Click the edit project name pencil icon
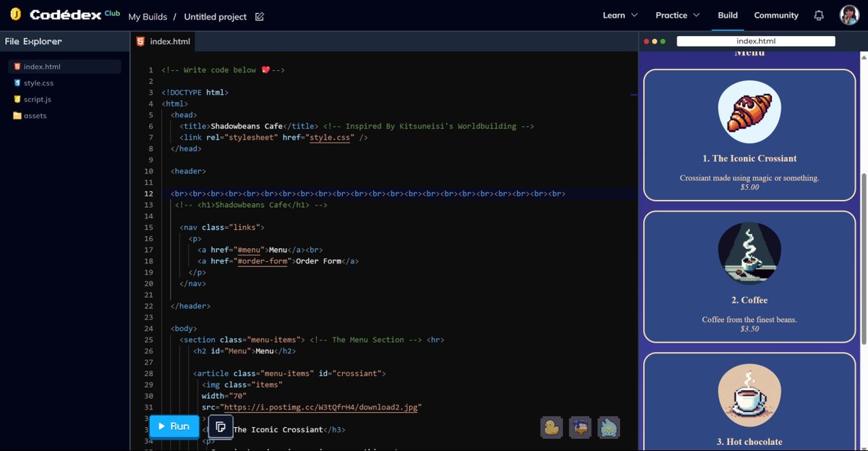 [260, 17]
